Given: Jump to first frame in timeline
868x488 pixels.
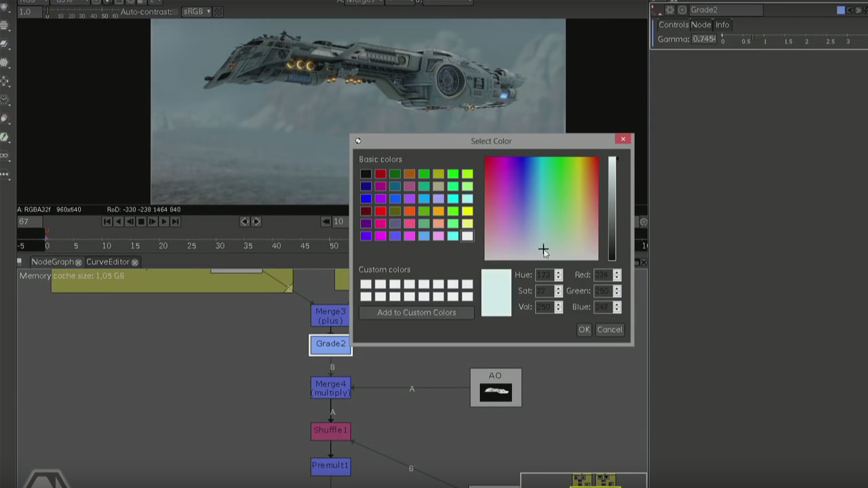Looking at the screenshot, I should [107, 222].
